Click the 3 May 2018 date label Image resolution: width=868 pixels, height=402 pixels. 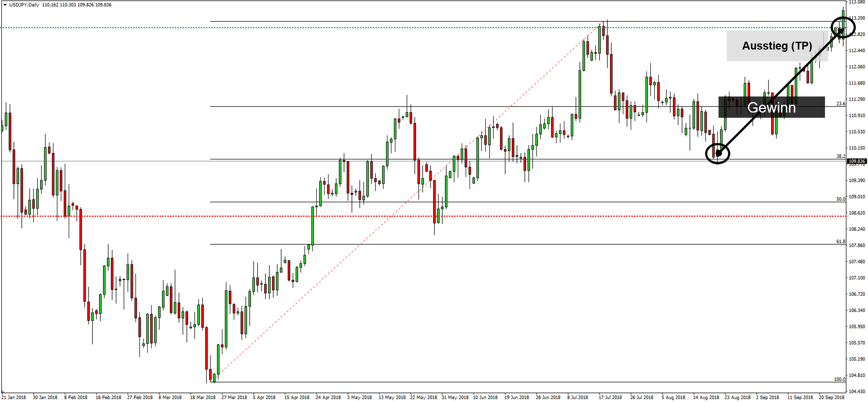click(x=359, y=397)
